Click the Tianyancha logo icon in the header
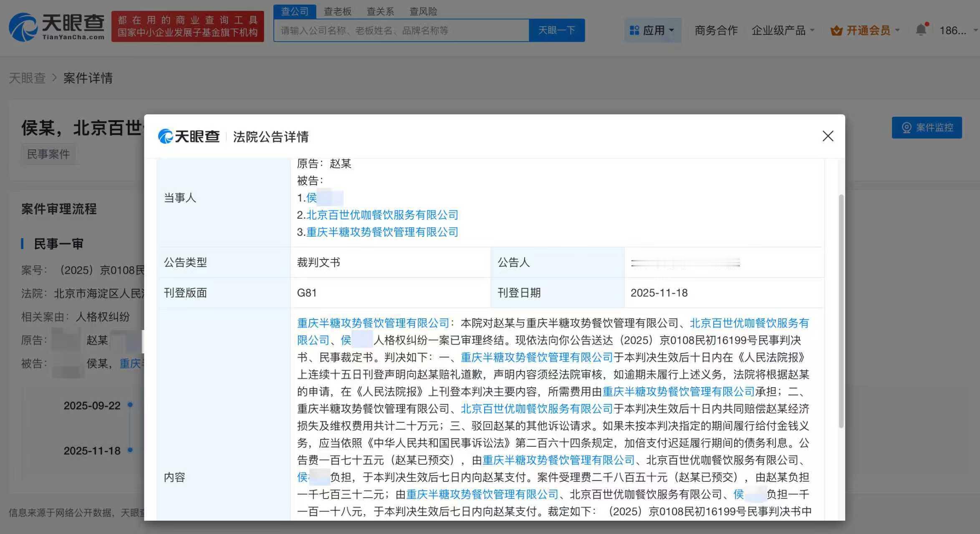The width and height of the screenshot is (980, 534). click(x=24, y=26)
